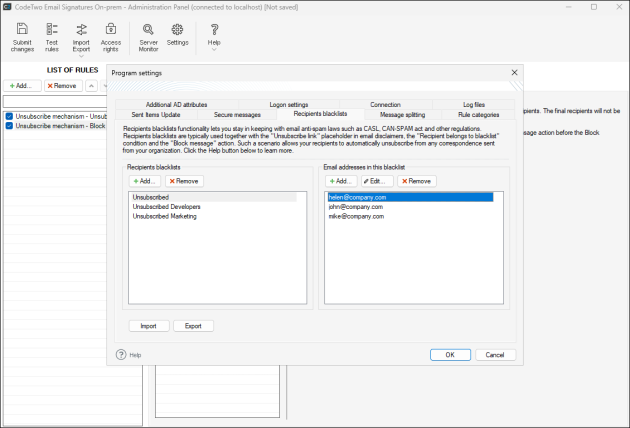Expand the Help toolbar dropdown arrow
The height and width of the screenshot is (428, 630).
tap(214, 50)
